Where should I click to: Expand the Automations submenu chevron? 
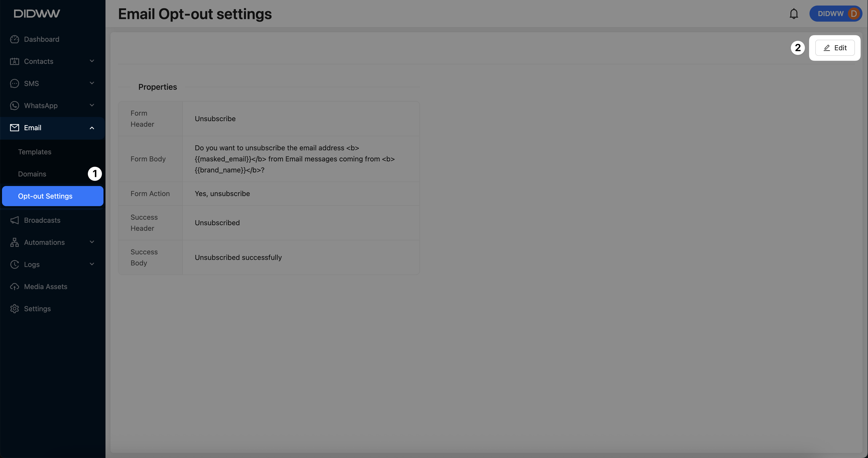(x=92, y=242)
